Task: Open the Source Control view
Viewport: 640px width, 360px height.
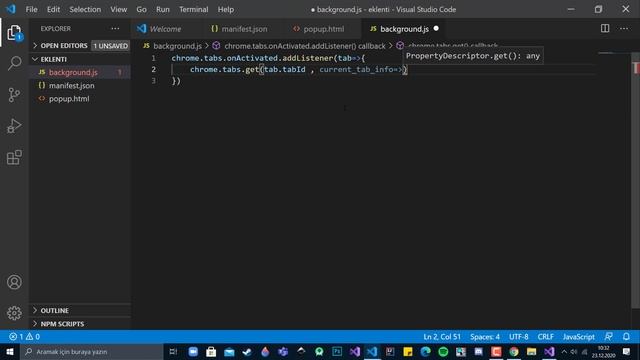Action: pos(14,95)
